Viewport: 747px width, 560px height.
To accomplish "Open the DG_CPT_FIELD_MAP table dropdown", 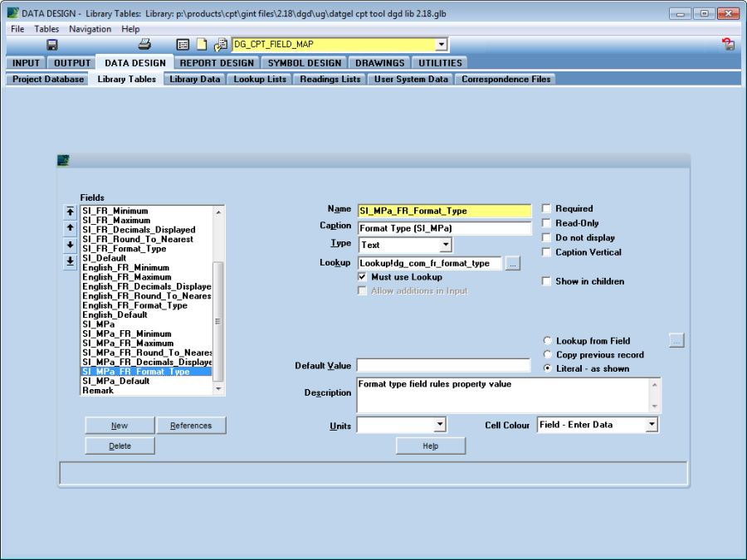I will coord(441,45).
